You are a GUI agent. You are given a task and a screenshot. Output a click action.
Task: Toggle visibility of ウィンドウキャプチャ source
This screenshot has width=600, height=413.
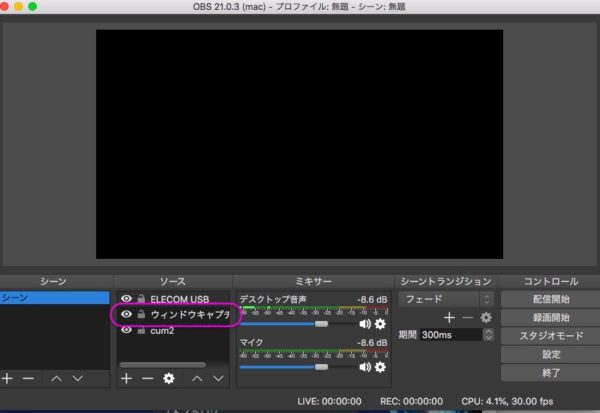coord(126,314)
